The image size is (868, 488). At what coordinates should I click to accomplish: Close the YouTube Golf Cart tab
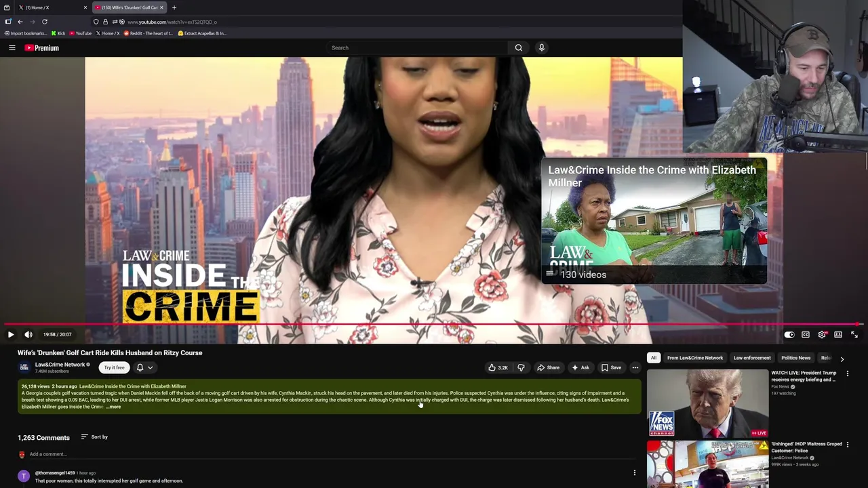[x=161, y=7]
